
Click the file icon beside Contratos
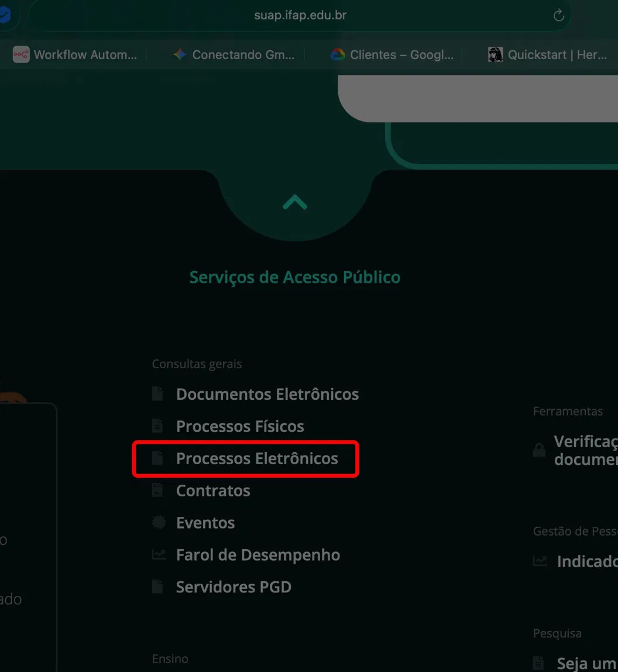pyautogui.click(x=157, y=491)
